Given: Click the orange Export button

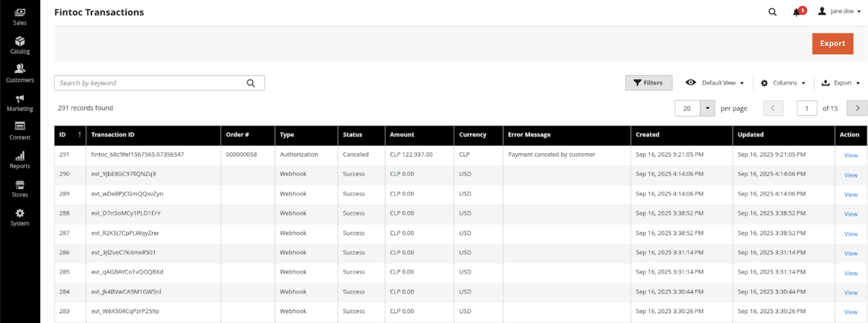Looking at the screenshot, I should pos(832,44).
